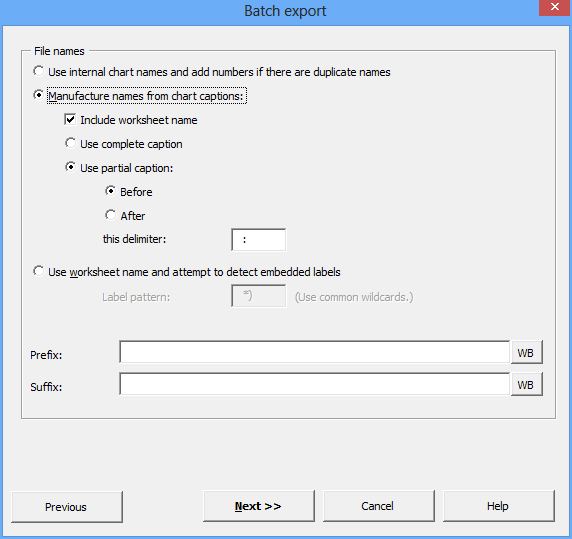Click into the Prefix text box

pos(314,352)
